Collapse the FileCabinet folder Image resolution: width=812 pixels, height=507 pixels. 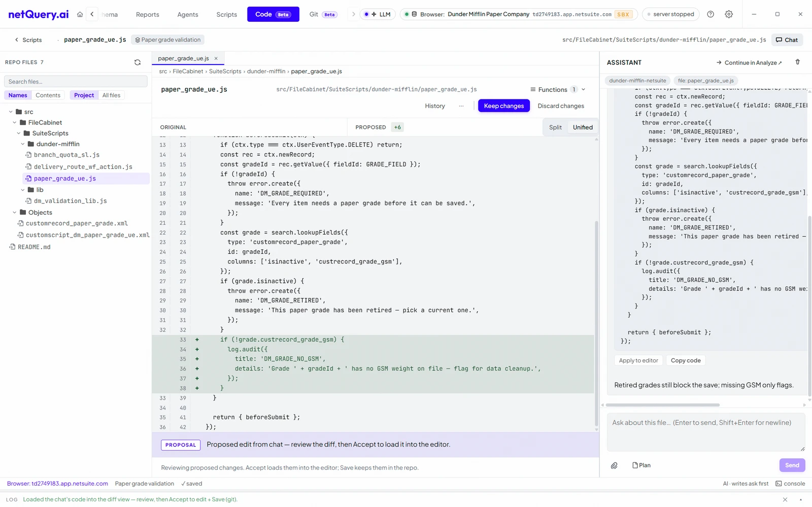click(x=15, y=122)
